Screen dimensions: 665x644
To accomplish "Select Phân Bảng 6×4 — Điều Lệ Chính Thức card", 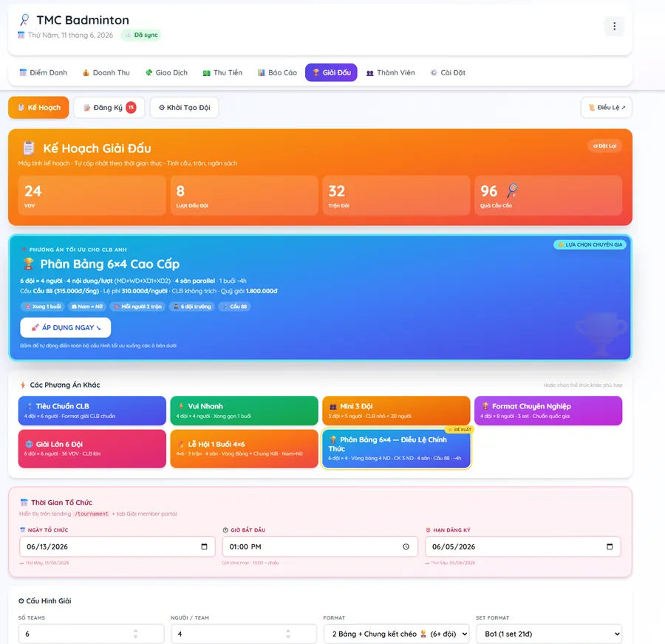I will [x=396, y=448].
